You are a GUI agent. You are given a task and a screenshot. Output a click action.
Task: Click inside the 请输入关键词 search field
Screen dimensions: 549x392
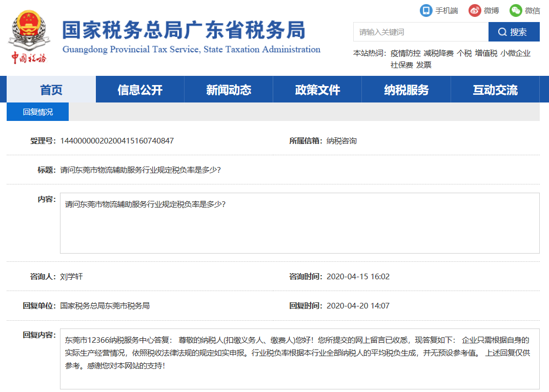420,32
